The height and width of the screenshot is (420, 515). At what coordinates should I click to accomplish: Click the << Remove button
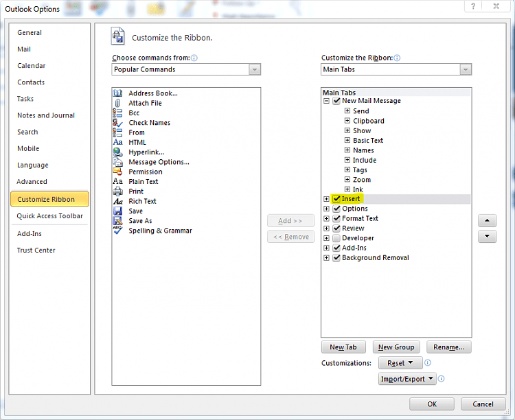[290, 237]
